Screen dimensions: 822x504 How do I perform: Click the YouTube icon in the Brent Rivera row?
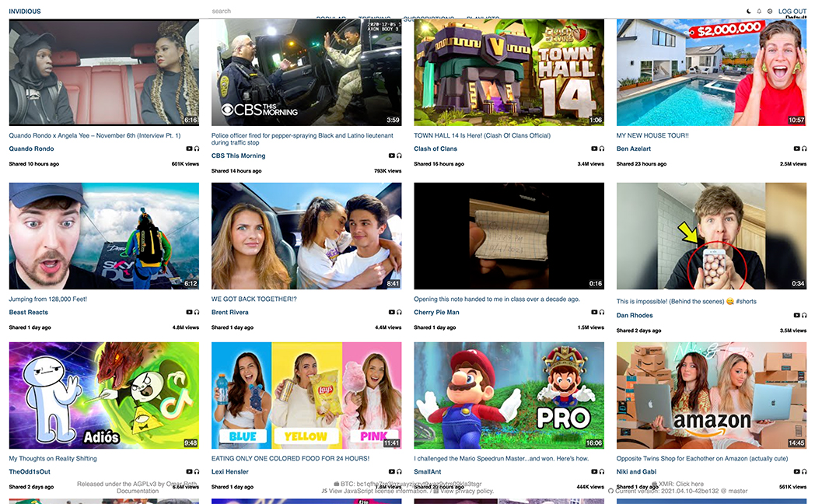coord(392,312)
